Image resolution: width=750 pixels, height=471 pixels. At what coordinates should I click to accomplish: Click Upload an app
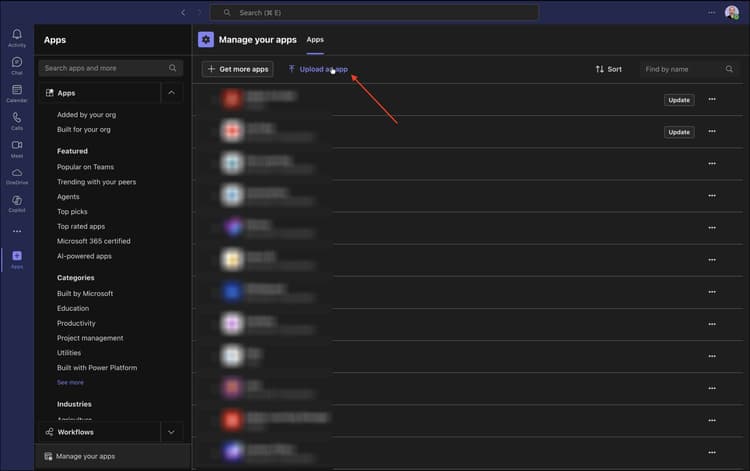click(318, 69)
